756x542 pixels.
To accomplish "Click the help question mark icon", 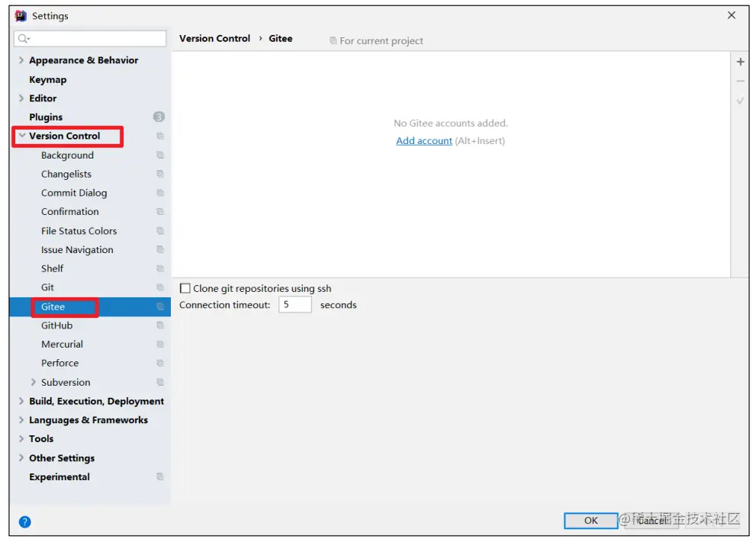I will (24, 521).
